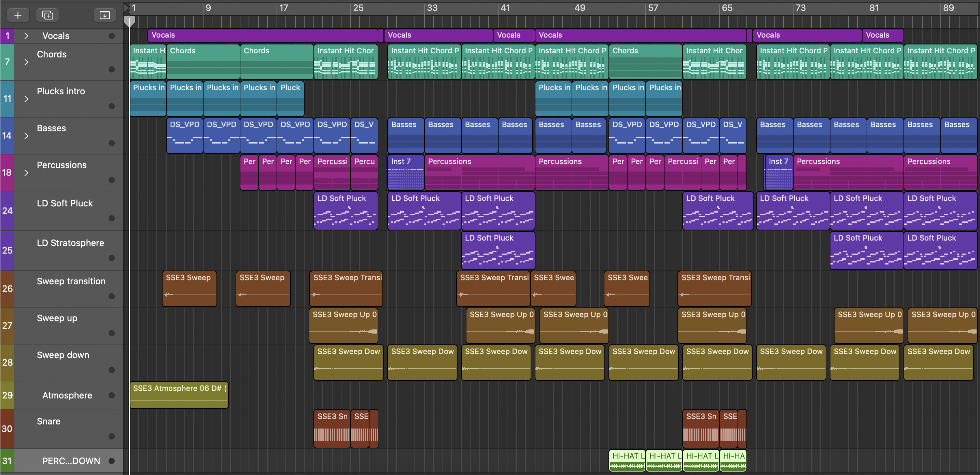Viewport: 980px width, 475px height.
Task: Toggle the PERC...DOWN track enable dot
Action: coord(111,461)
